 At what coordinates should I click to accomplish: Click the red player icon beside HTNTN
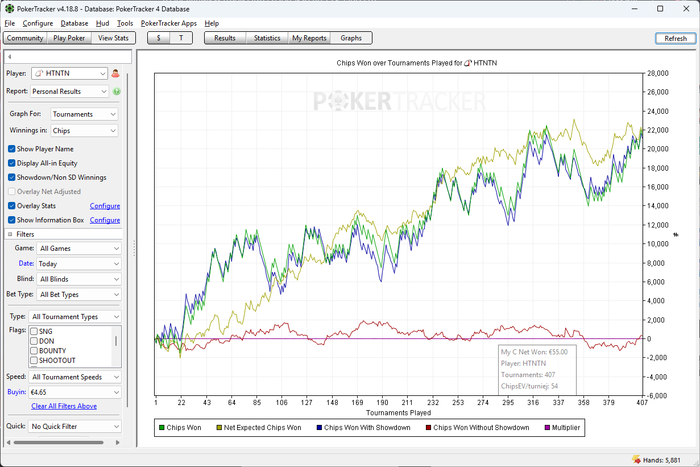click(x=116, y=73)
